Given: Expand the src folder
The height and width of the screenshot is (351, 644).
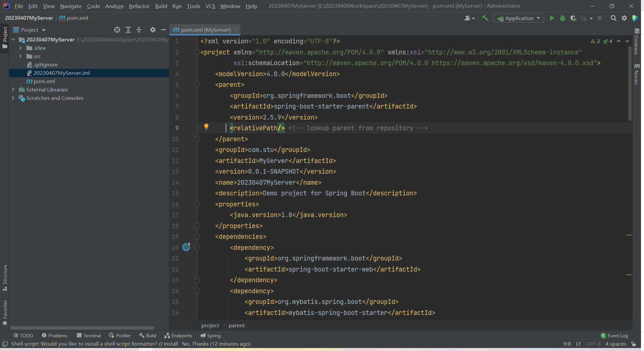Looking at the screenshot, I should click(20, 56).
